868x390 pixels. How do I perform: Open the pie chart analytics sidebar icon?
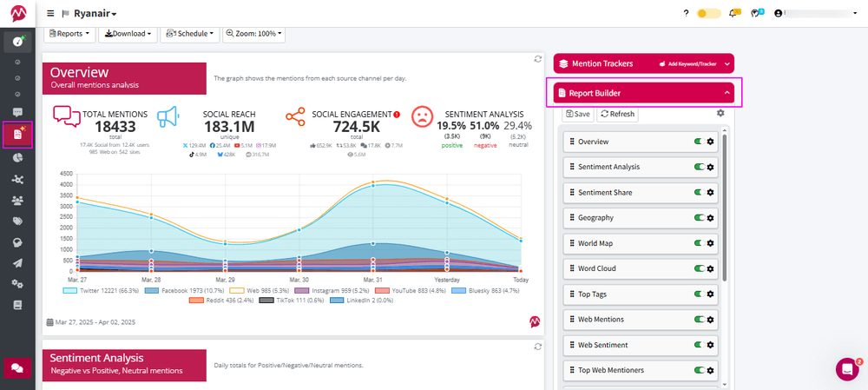17,157
